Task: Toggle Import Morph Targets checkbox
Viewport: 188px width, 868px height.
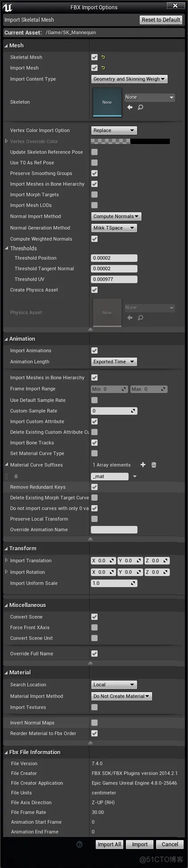Action: [x=94, y=195]
